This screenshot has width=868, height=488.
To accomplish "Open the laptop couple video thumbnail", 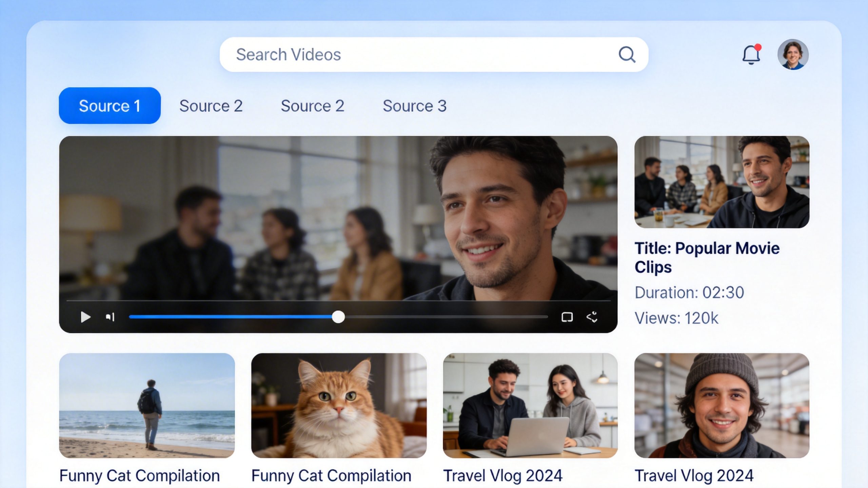I will (x=530, y=405).
